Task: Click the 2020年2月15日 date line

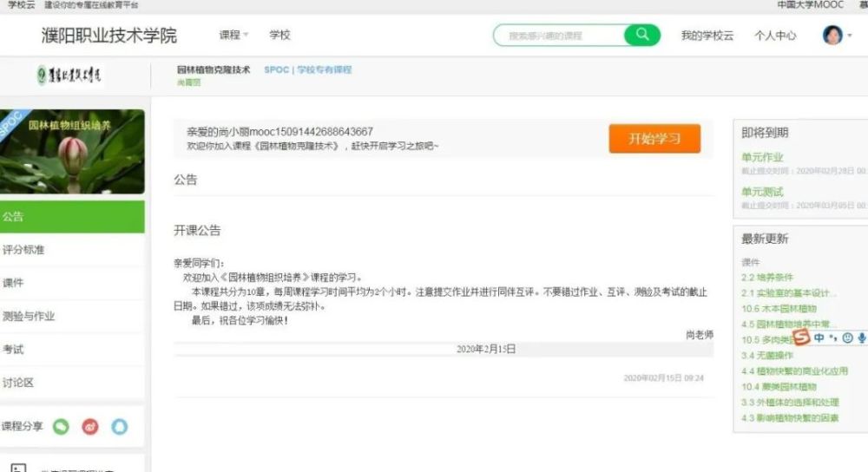Action: pyautogui.click(x=486, y=349)
